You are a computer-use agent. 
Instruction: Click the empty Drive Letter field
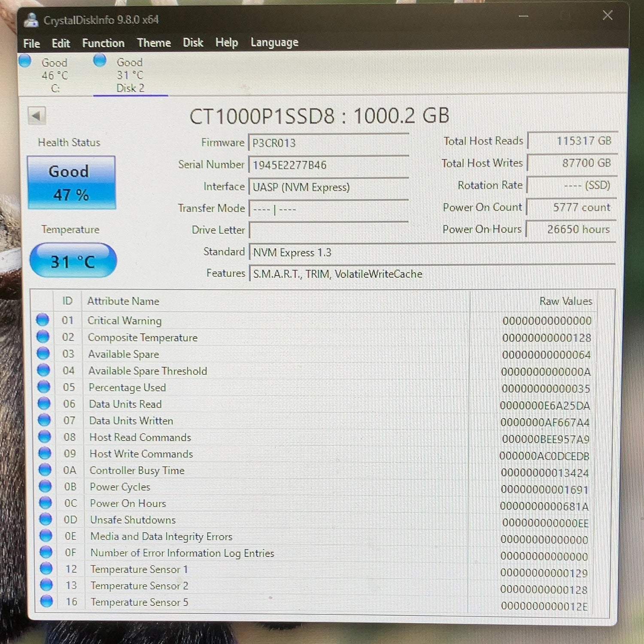(329, 231)
